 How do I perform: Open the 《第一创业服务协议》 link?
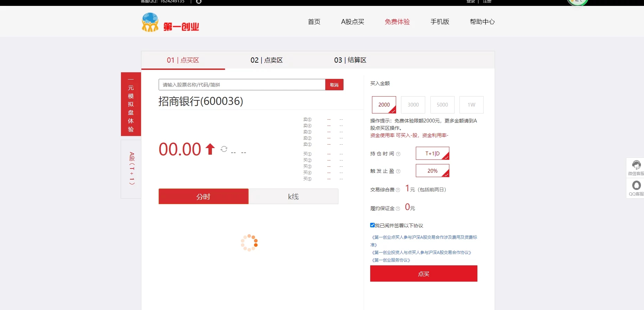point(391,260)
